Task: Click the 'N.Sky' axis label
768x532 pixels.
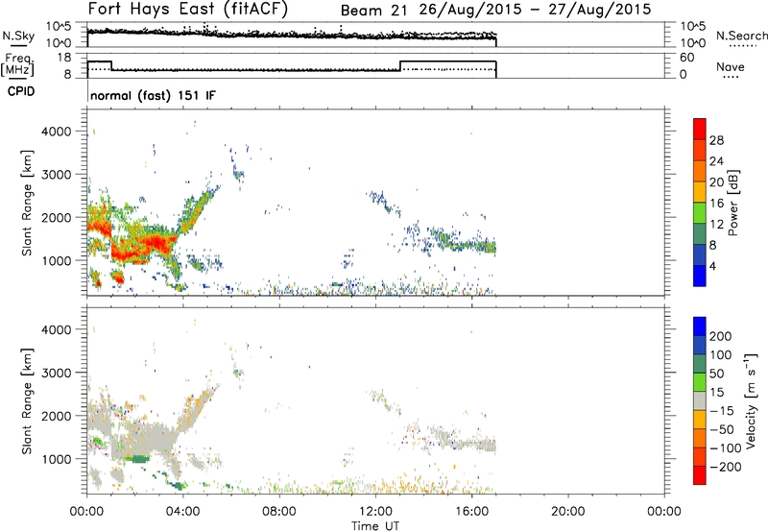Action: click(x=18, y=36)
